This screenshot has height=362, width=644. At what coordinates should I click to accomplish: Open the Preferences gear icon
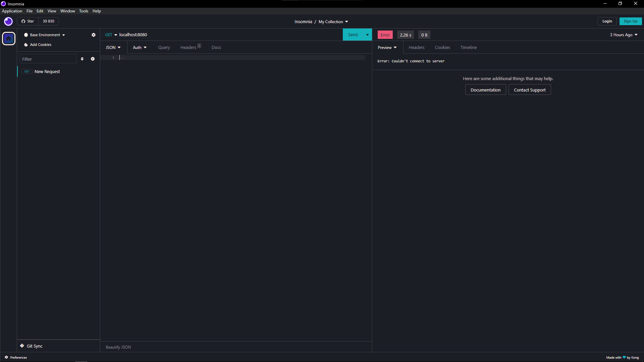tap(6, 357)
